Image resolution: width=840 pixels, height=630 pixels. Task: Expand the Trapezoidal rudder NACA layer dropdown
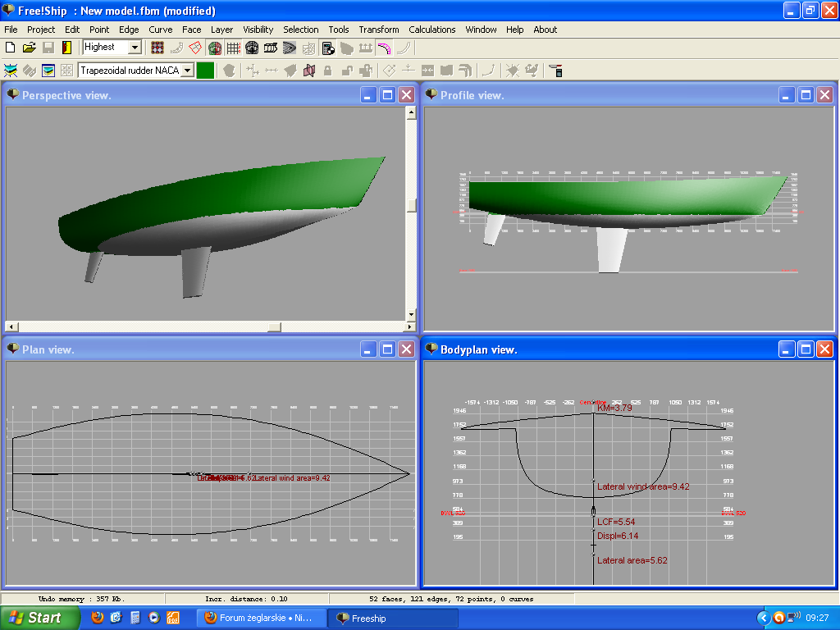(x=188, y=71)
